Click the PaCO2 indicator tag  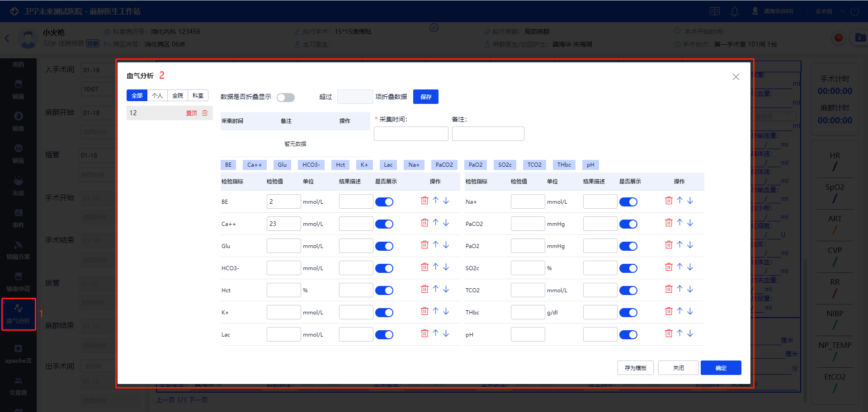click(444, 165)
